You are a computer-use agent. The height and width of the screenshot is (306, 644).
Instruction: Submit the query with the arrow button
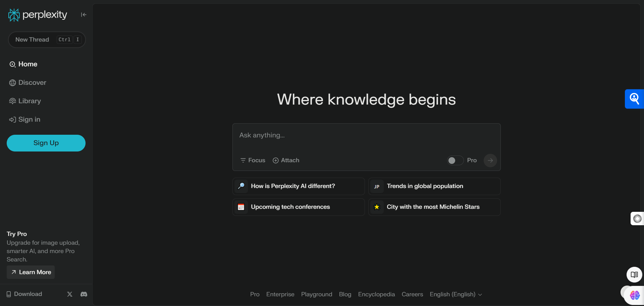(490, 161)
